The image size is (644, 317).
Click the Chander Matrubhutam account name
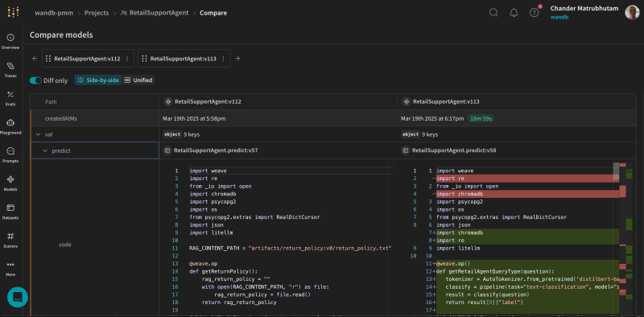click(584, 8)
